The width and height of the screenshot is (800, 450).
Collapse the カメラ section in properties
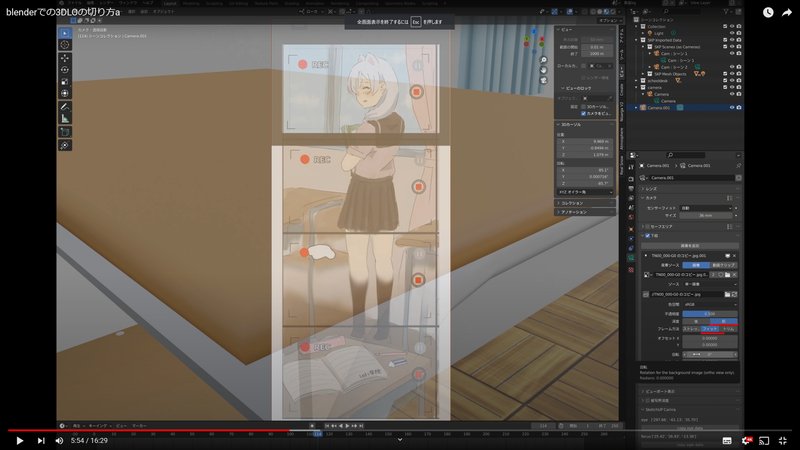click(x=689, y=198)
